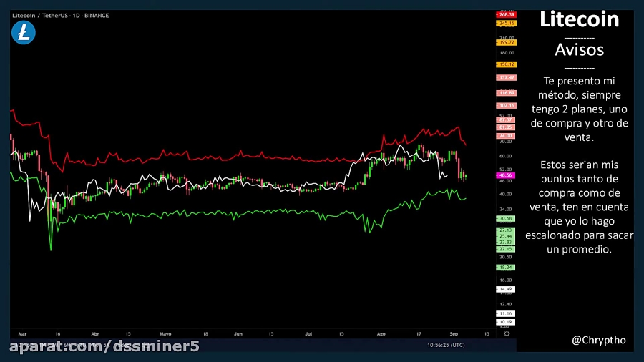Click the Litecoin heading in side panel

click(x=579, y=19)
